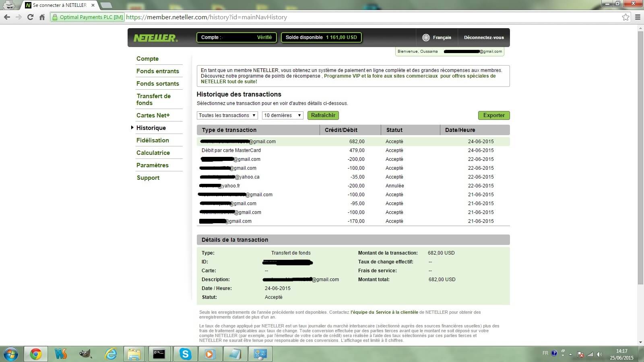Switch language via Français
Image resolution: width=644 pixels, height=362 pixels.
click(442, 37)
